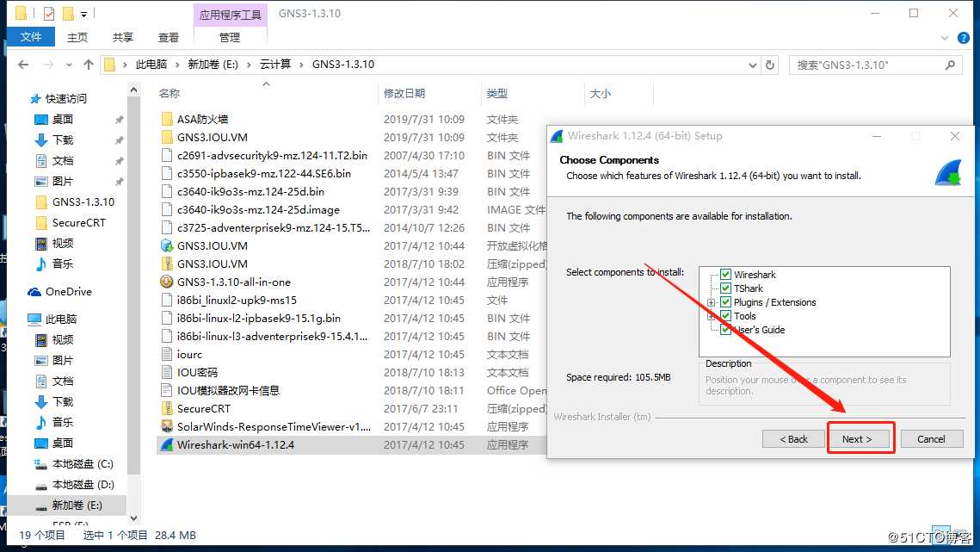Viewport: 980px width, 552px height.
Task: Select GNS3.IOU.VM zipped archive icon
Action: pos(167,264)
